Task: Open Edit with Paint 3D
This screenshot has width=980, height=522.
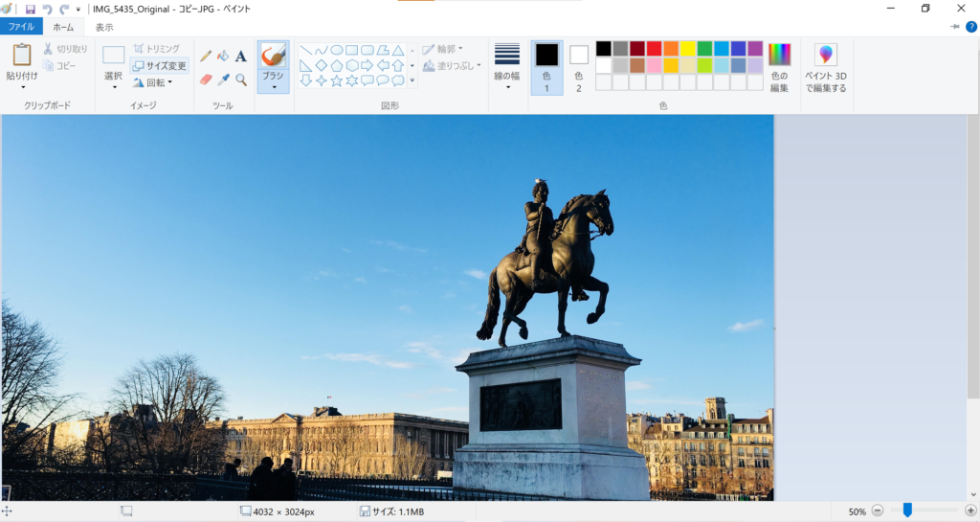Action: coord(825,67)
